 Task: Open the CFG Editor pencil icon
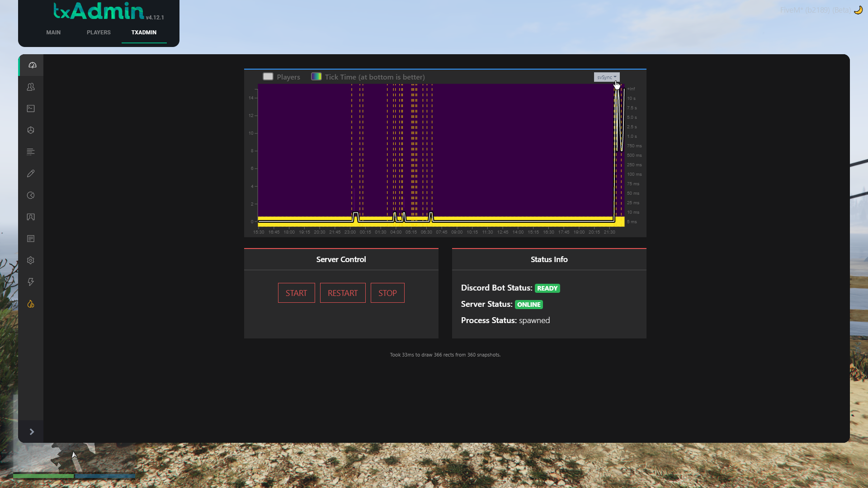point(31,174)
